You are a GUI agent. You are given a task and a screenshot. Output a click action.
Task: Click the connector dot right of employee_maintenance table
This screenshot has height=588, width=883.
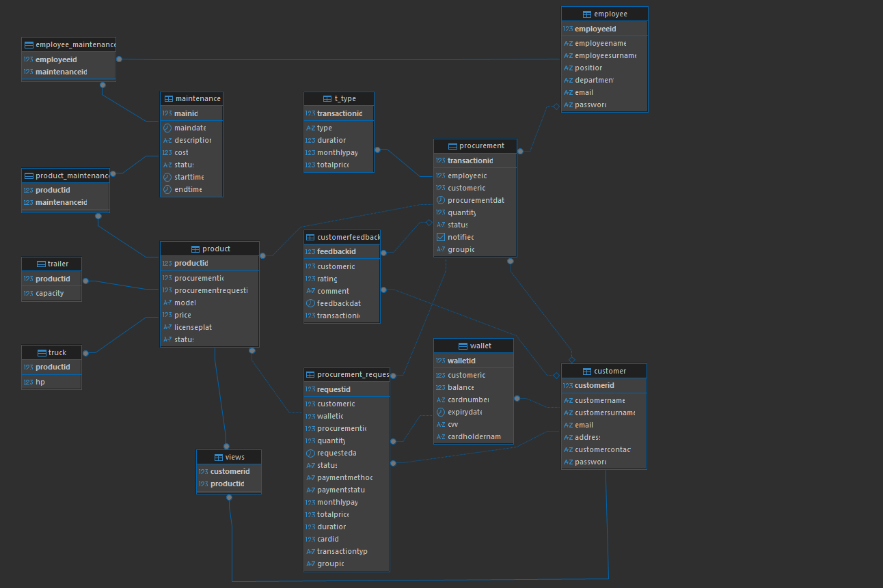119,59
